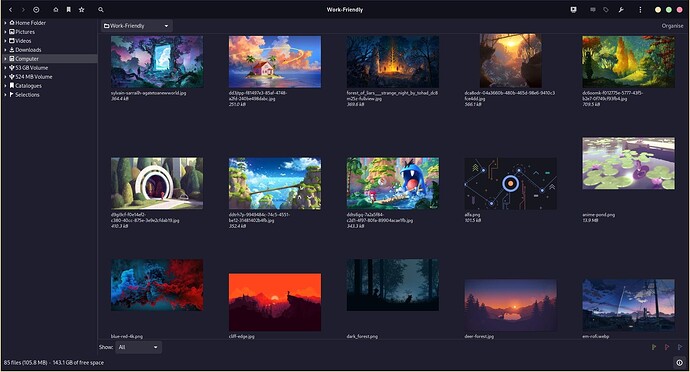Click the Organise button
The width and height of the screenshot is (690, 372).
click(672, 26)
